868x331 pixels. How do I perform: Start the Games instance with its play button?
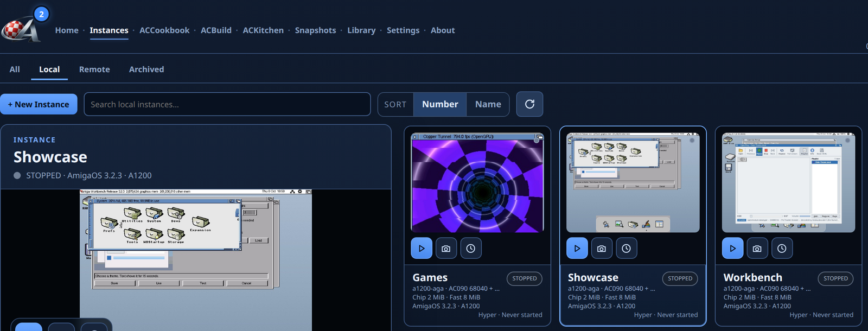[x=422, y=249]
